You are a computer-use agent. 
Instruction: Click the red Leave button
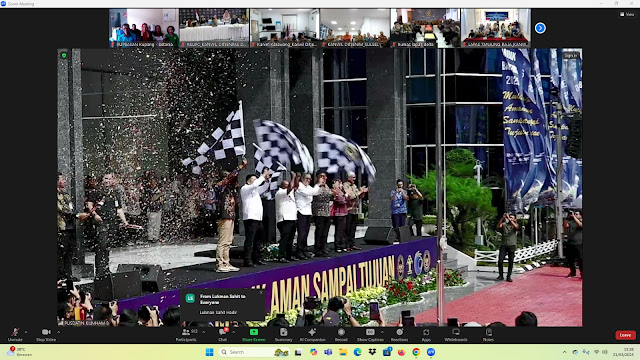(625, 335)
